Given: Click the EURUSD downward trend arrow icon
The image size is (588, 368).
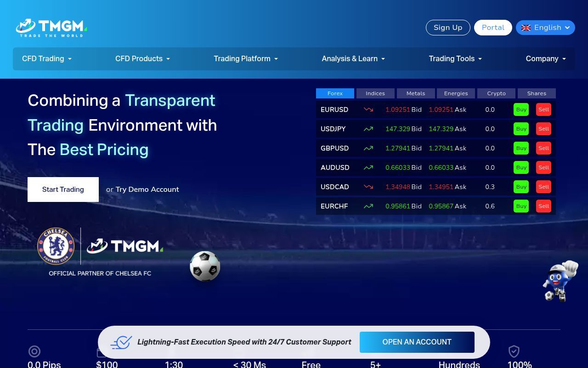Looking at the screenshot, I should point(368,109).
